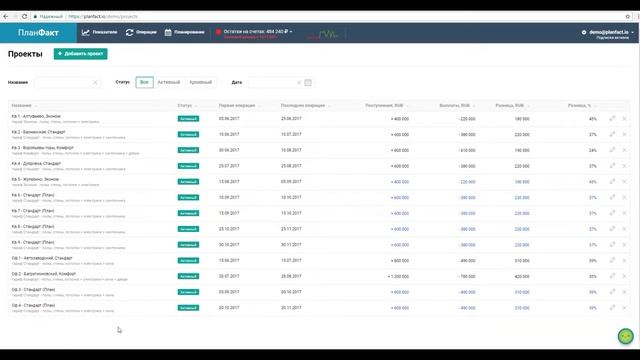This screenshot has width=640, height=360.
Task: Edit project Кв.1 - Алтуфьево, Эконом
Action: (612, 118)
